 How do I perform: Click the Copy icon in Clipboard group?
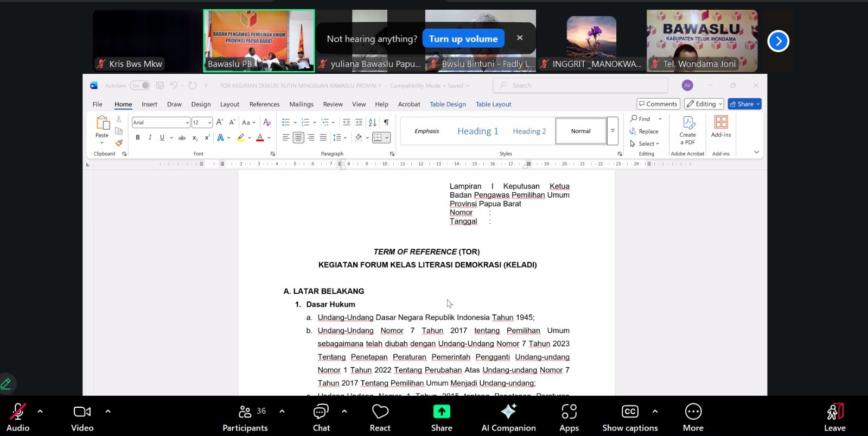point(119,131)
